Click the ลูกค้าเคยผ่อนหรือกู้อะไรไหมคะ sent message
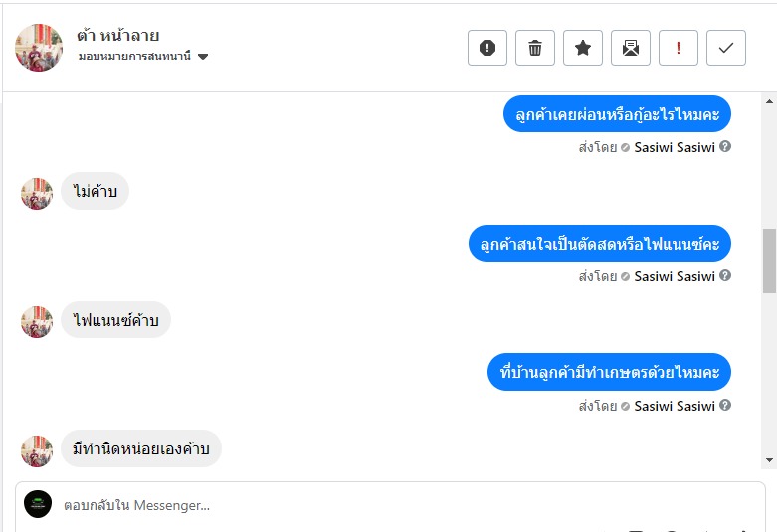 coord(617,113)
